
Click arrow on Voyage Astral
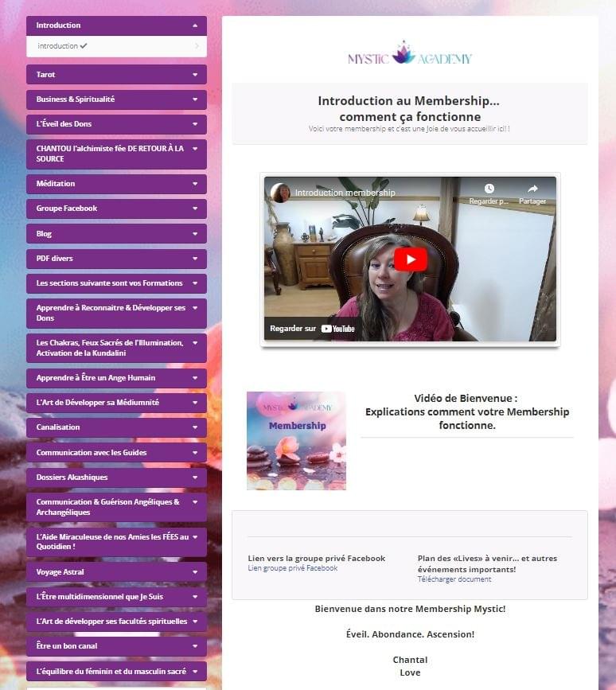pos(195,572)
